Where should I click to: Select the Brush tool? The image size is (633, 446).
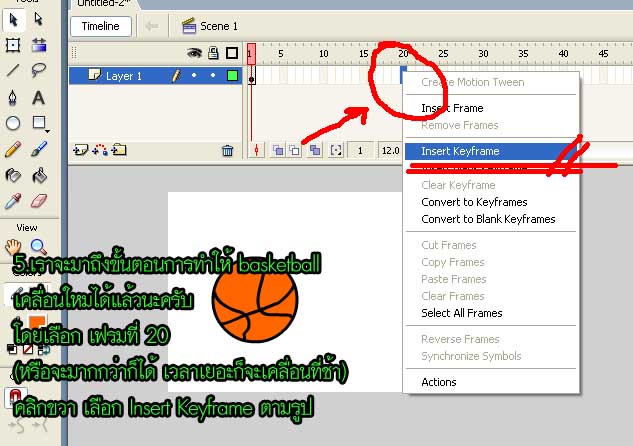coord(39,149)
